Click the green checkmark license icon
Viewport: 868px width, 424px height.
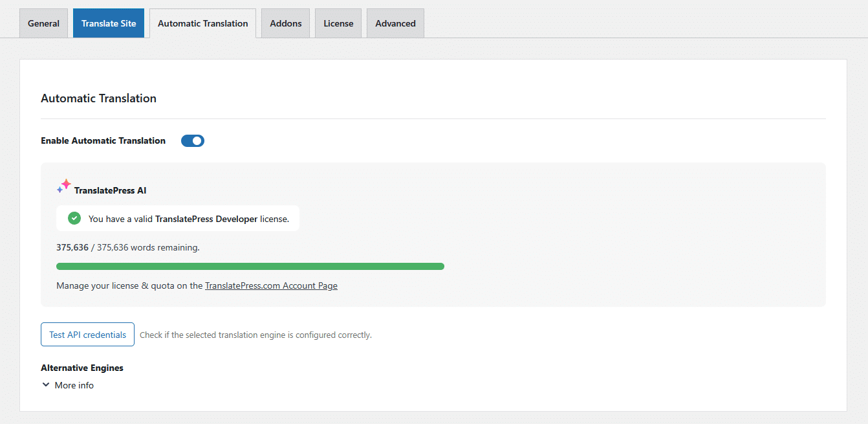coord(74,218)
